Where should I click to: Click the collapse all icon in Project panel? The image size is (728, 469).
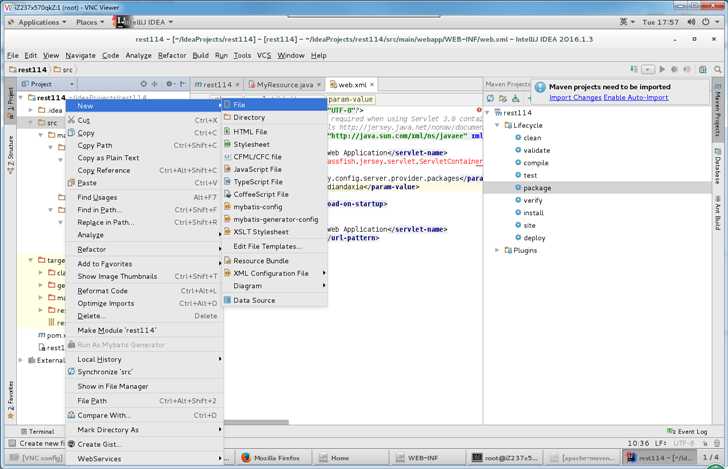(x=155, y=84)
